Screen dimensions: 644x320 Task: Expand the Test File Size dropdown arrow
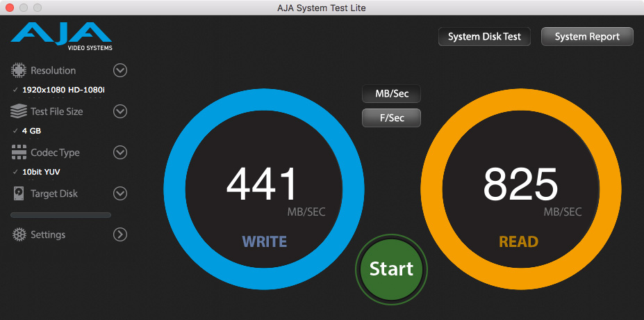[x=120, y=111]
